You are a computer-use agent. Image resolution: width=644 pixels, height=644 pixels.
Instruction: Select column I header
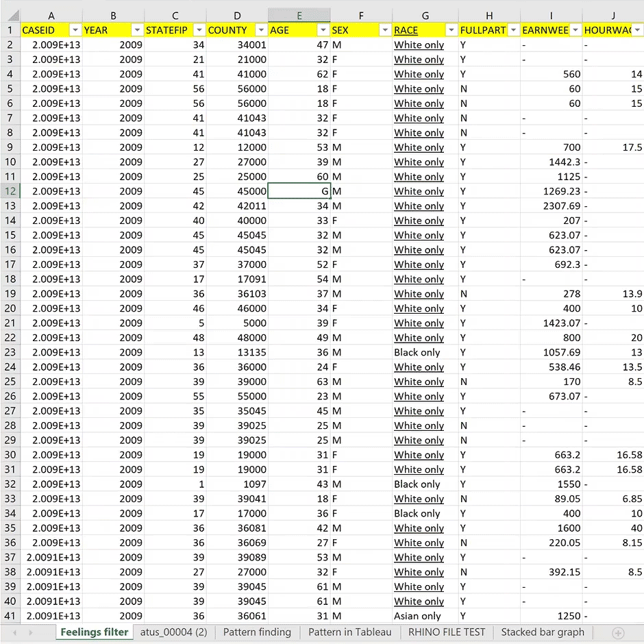click(x=552, y=16)
